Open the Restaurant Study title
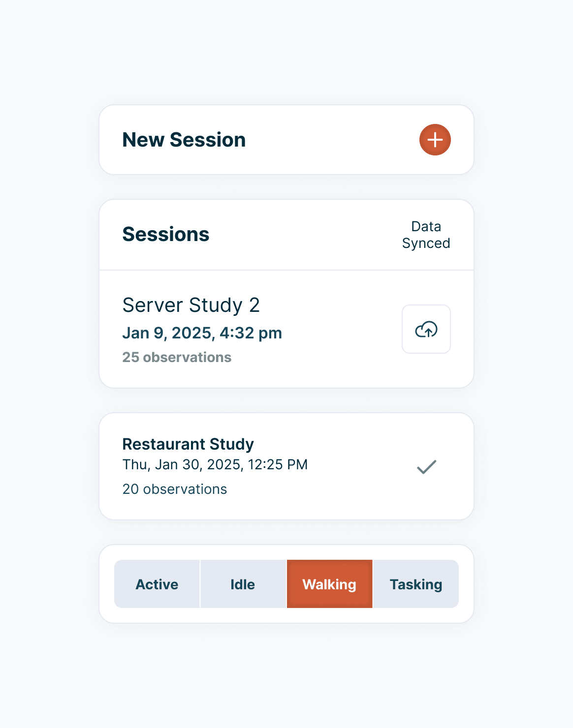This screenshot has height=728, width=573. [x=188, y=444]
